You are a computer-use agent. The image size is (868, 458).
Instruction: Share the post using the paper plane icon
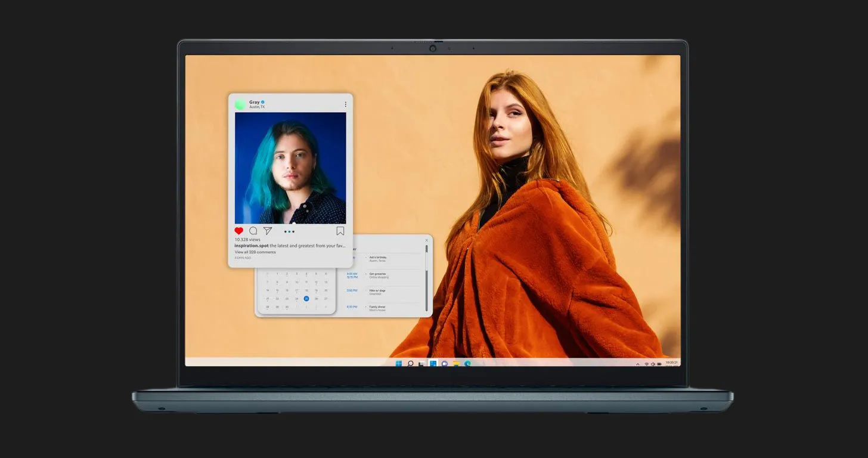point(268,231)
